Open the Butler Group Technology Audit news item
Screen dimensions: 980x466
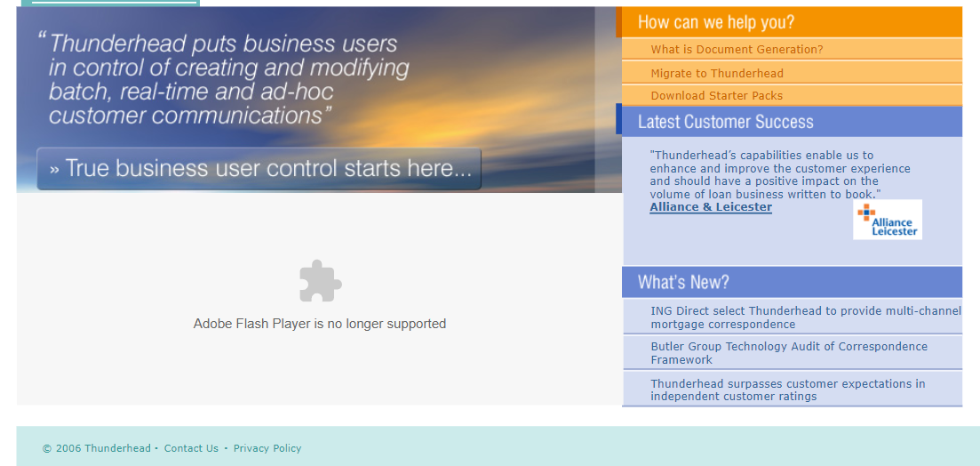click(x=789, y=353)
